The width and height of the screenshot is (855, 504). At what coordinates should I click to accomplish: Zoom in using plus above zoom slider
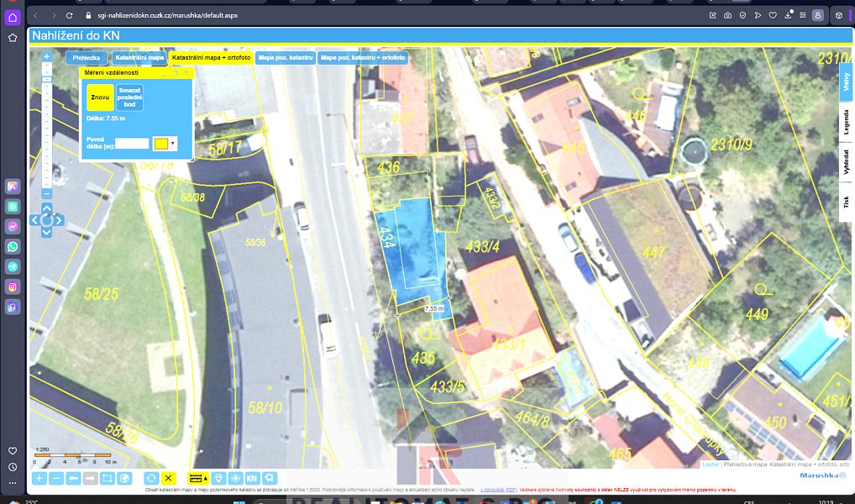tap(47, 56)
